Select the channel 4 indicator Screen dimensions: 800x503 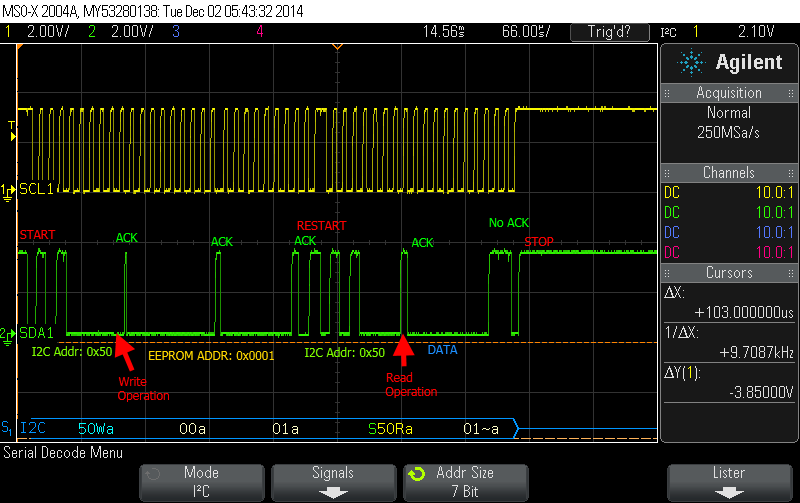click(x=260, y=32)
